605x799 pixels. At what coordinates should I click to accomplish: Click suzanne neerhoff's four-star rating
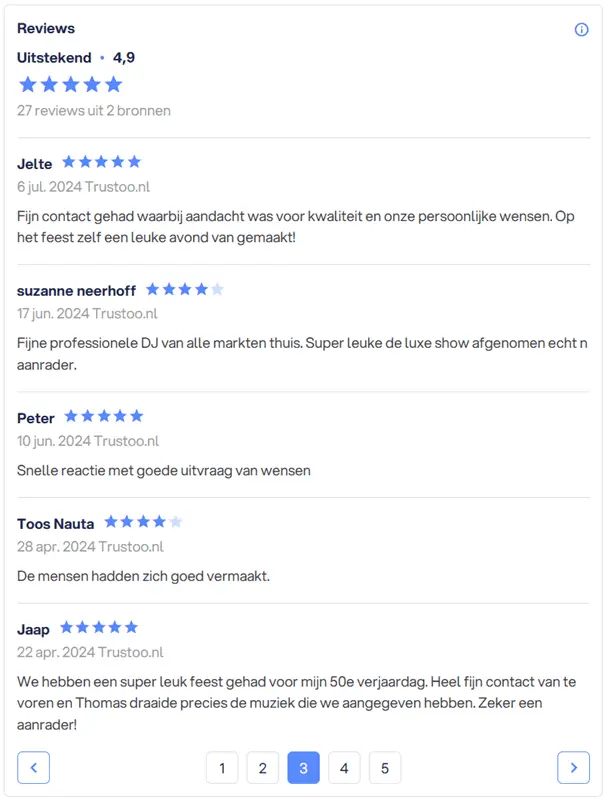(184, 290)
